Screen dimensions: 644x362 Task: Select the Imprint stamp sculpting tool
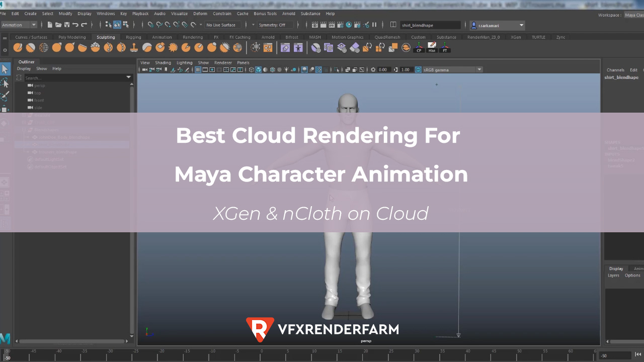[x=134, y=47]
